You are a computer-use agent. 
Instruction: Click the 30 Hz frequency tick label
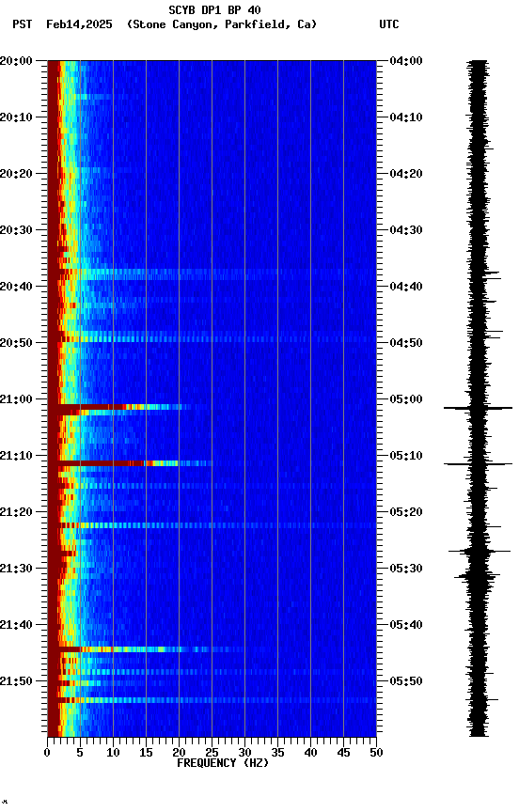(244, 753)
